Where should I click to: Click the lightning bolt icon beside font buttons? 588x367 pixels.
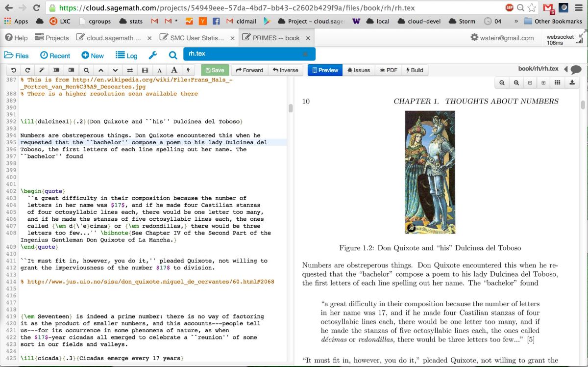(x=188, y=70)
